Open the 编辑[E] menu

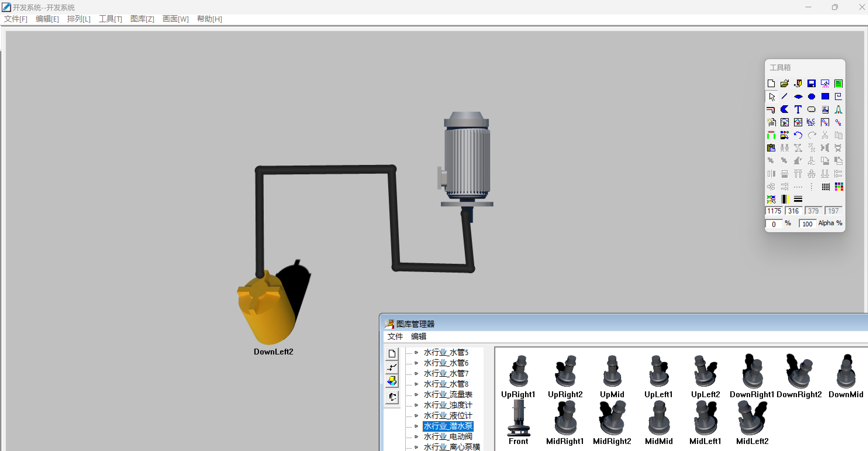point(47,19)
